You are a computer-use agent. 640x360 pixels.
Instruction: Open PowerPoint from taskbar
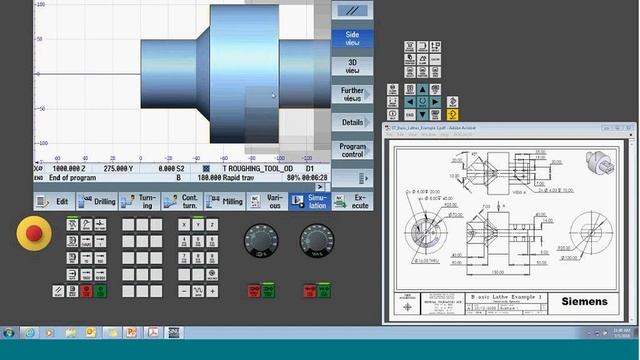(x=131, y=333)
